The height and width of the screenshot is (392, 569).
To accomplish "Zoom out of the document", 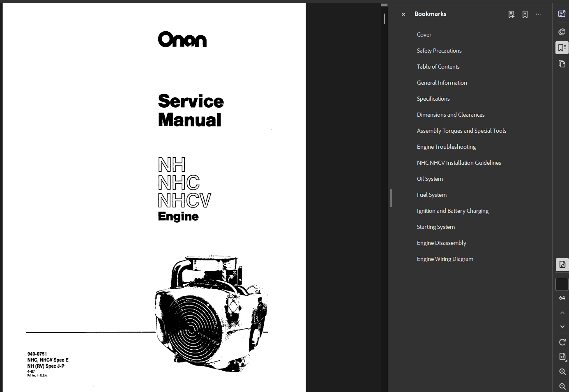I will click(562, 386).
